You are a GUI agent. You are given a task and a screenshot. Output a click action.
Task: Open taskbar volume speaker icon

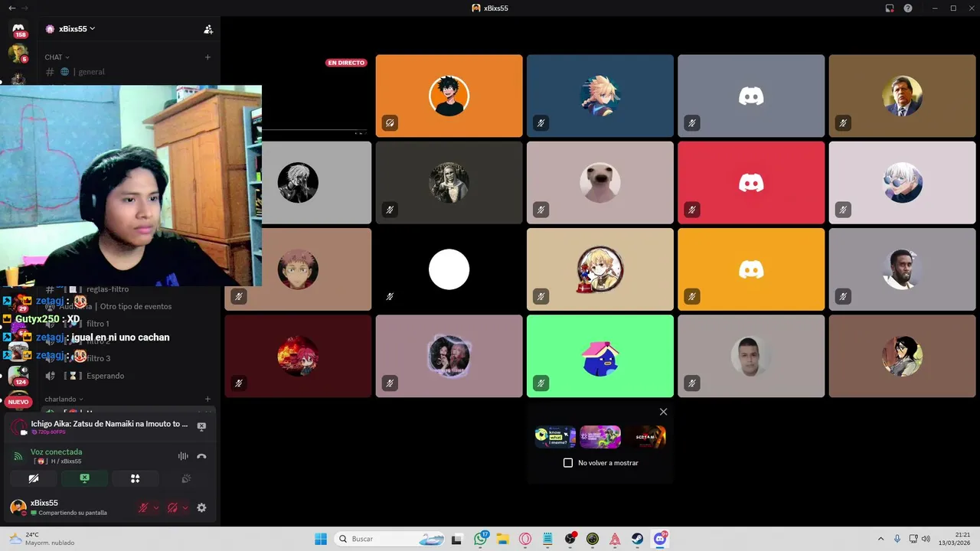pyautogui.click(x=926, y=539)
